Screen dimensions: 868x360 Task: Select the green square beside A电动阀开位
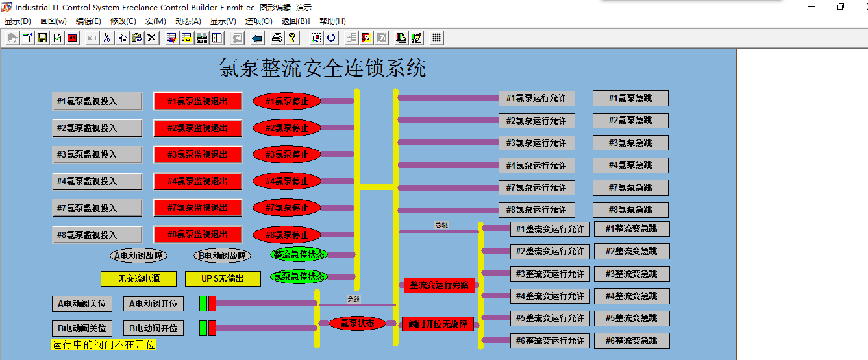(x=203, y=304)
